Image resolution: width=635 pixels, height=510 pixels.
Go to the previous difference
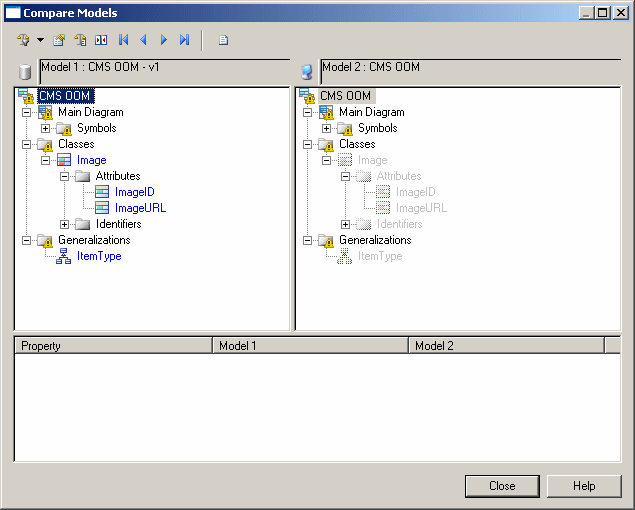(x=144, y=40)
